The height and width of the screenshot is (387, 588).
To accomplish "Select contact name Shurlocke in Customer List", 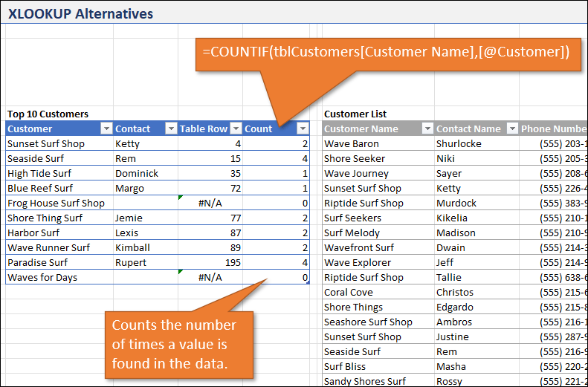I will pos(459,143).
